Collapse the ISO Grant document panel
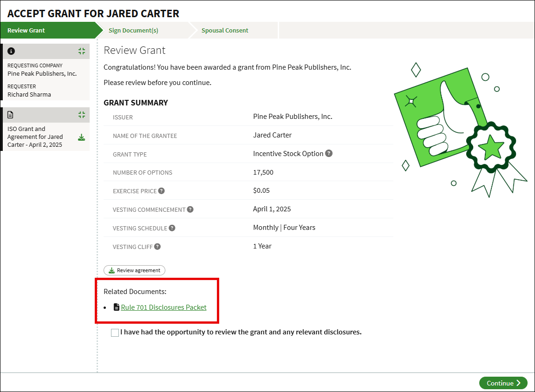535x392 pixels. pos(82,115)
